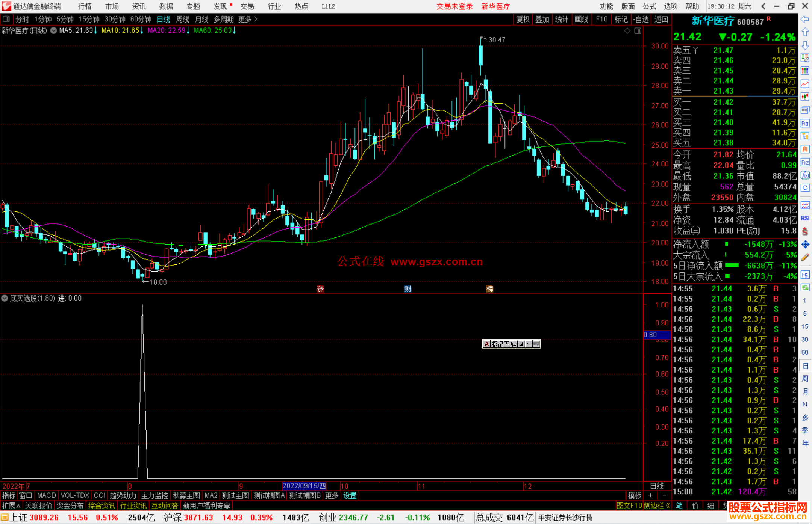Expand the 扩展 panel at bottom left
This screenshot has width=812, height=524.
11,506
